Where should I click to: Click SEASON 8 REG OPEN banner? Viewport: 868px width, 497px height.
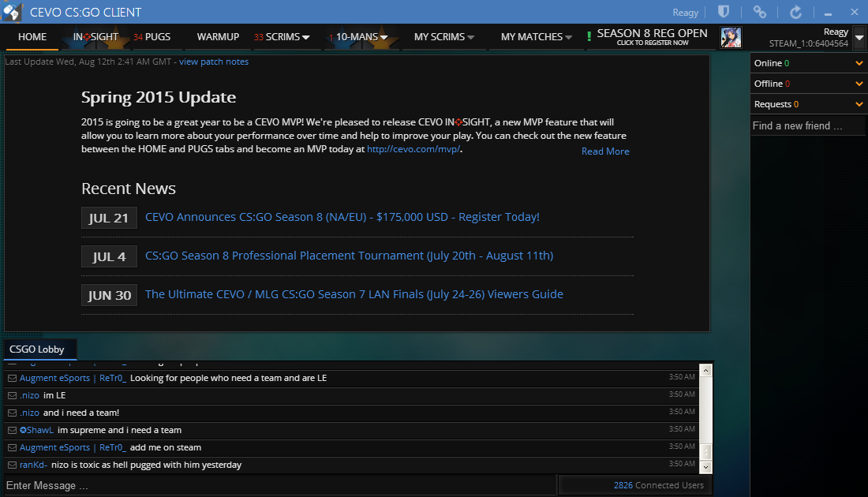652,37
